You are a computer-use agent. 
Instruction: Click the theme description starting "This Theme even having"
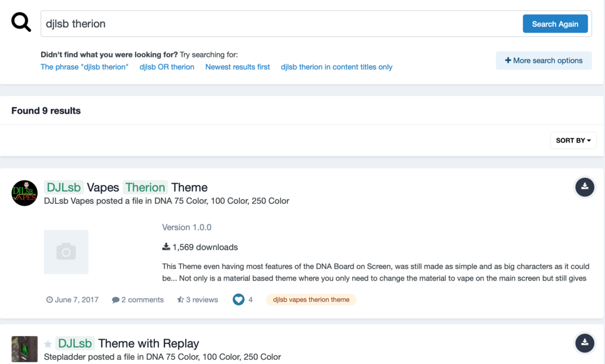(x=376, y=272)
